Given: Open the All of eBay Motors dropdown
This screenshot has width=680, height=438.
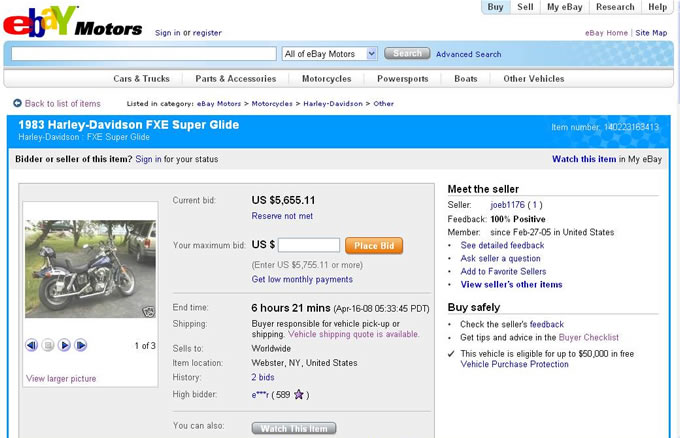Looking at the screenshot, I should pyautogui.click(x=329, y=54).
